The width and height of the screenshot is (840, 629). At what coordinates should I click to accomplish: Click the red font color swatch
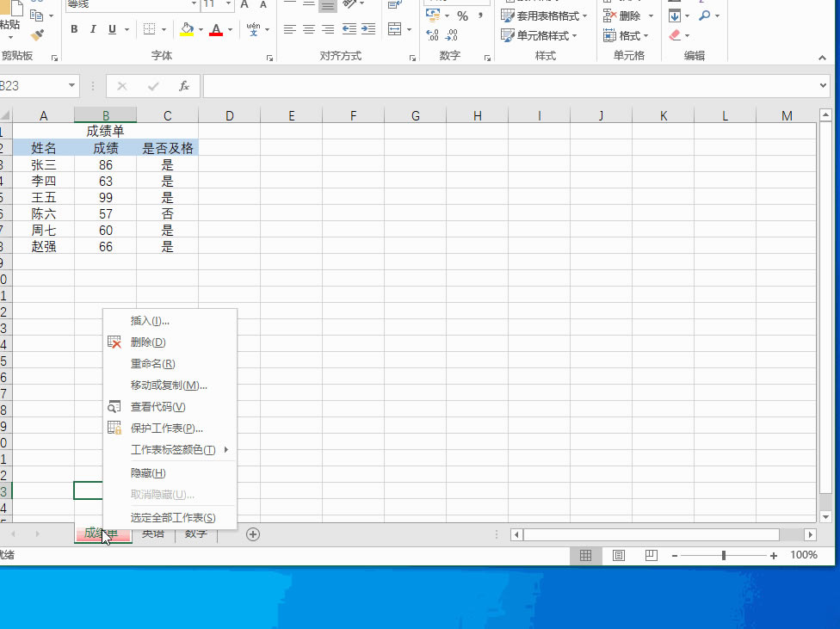(x=216, y=33)
